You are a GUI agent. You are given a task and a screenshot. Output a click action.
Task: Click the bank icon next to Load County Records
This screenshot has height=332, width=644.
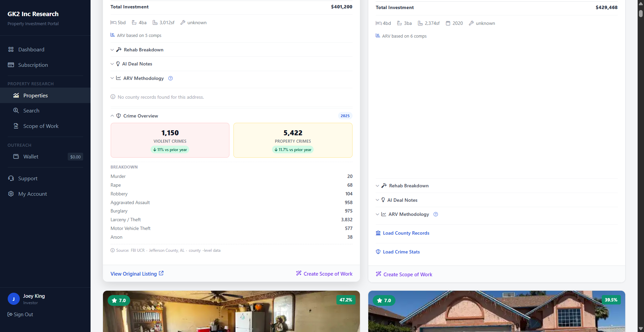pos(378,233)
